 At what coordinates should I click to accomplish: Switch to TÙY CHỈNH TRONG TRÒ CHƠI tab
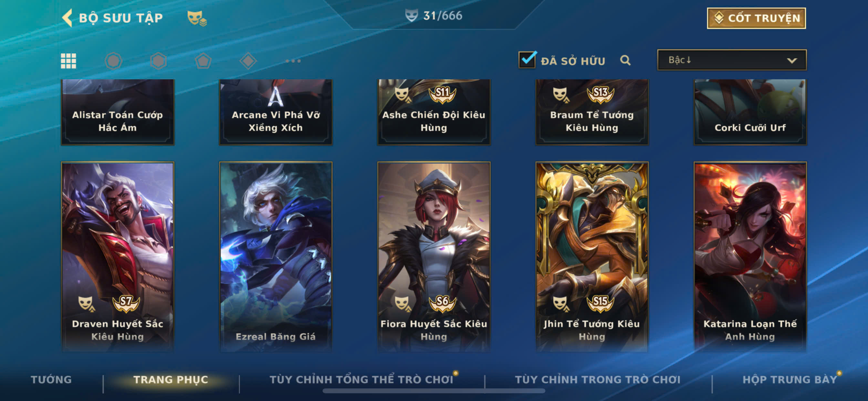(598, 379)
